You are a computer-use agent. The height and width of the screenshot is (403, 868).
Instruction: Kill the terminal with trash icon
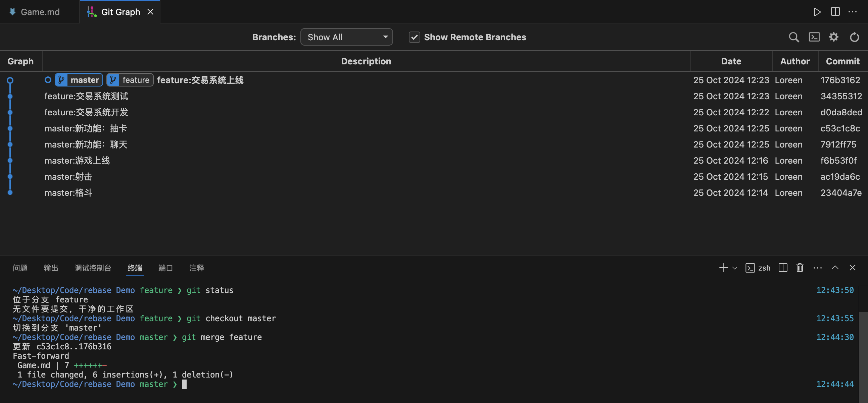800,268
